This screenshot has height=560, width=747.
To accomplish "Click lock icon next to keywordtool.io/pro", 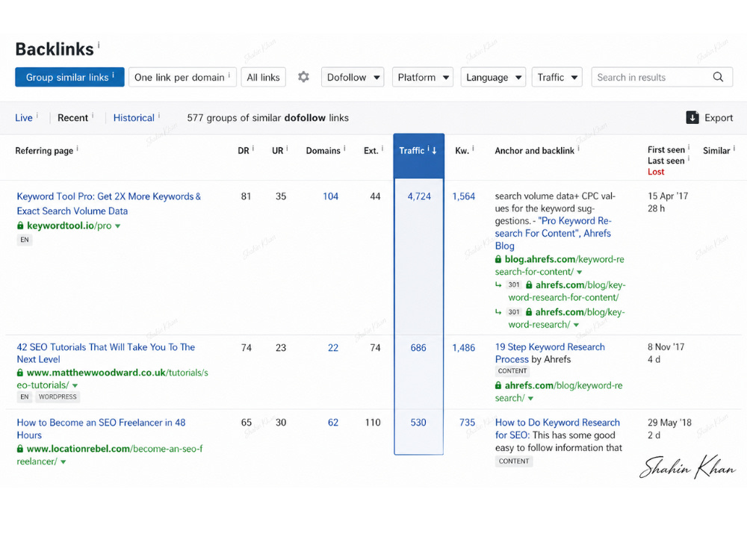I will pyautogui.click(x=20, y=225).
